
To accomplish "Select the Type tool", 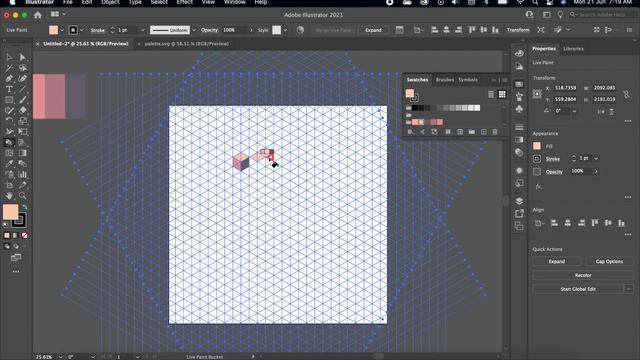I will click(x=9, y=89).
